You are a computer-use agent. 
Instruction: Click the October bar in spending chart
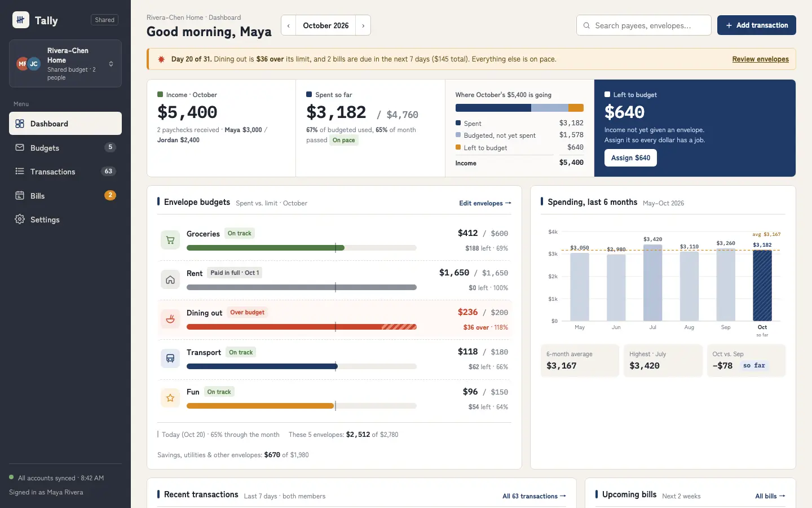[762, 286]
